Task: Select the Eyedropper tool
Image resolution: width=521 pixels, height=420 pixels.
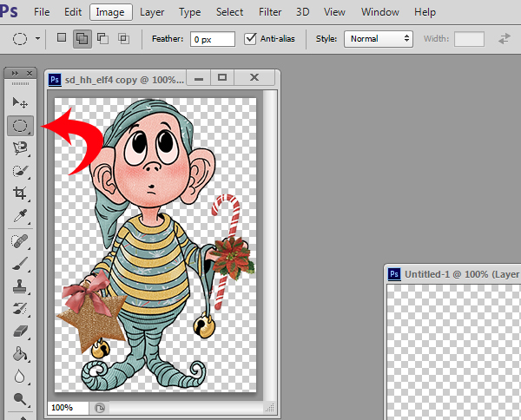Action: 20,216
